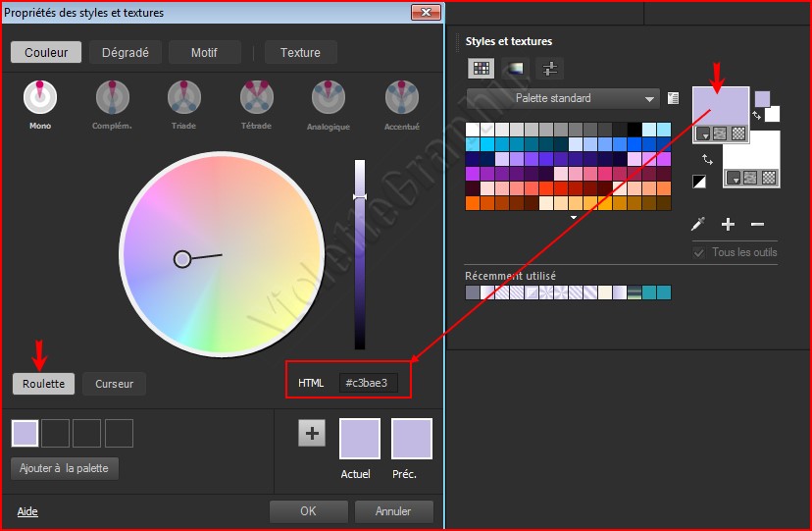Click the OK button
The image size is (812, 531).
tap(308, 511)
